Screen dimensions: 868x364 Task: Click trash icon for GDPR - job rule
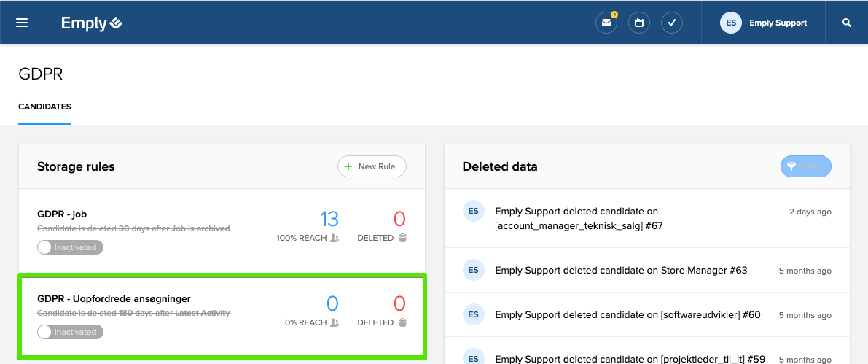[402, 238]
